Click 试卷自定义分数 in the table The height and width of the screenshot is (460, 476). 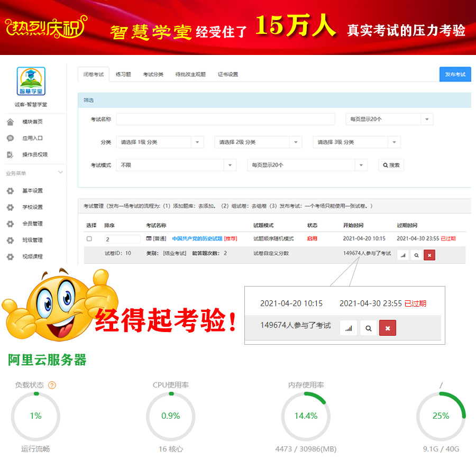(271, 253)
